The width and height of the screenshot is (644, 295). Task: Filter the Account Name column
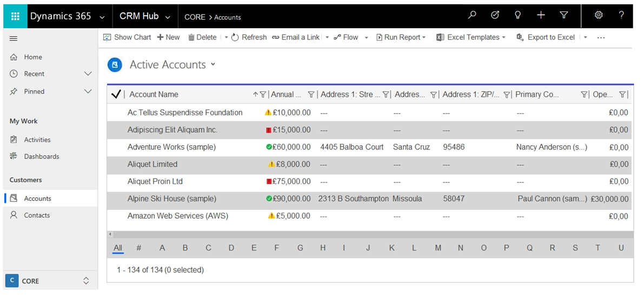[263, 95]
